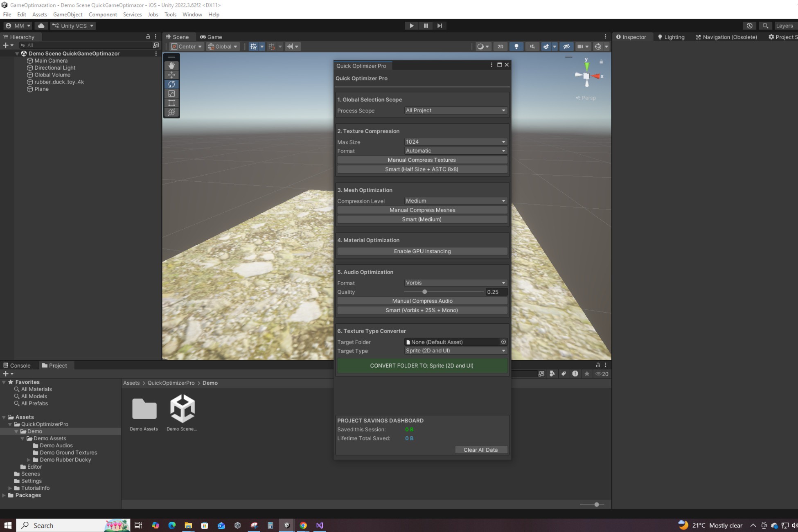Toggle scene audio mute button
Image resolution: width=798 pixels, height=532 pixels.
tap(532, 47)
